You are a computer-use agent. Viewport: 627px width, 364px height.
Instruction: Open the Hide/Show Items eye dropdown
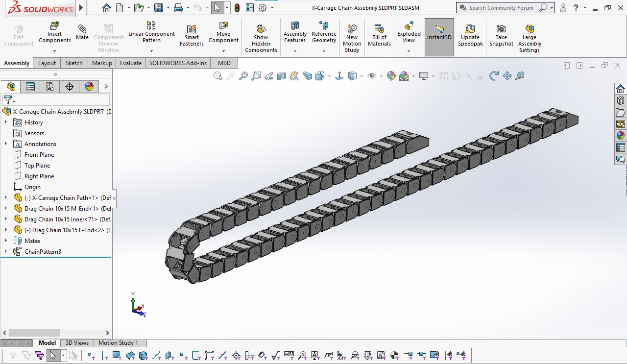point(380,76)
